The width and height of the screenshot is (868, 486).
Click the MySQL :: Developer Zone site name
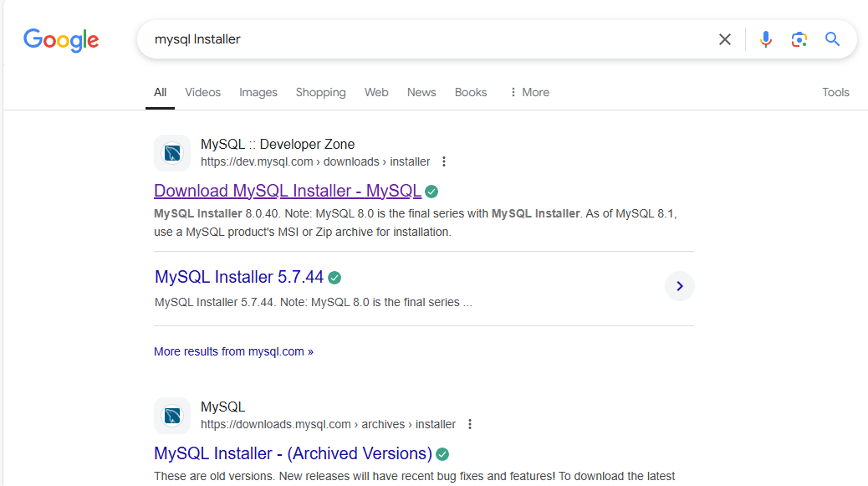[x=278, y=144]
